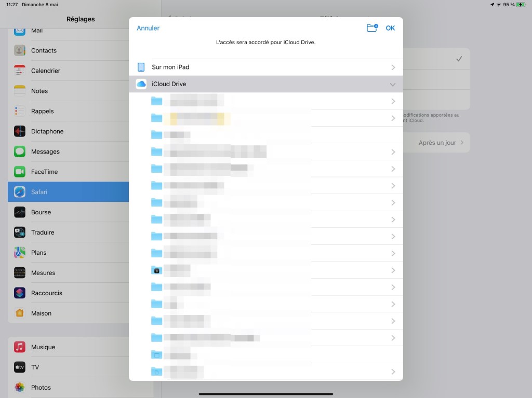Open the Après un jour option
This screenshot has height=398, width=532.
441,143
